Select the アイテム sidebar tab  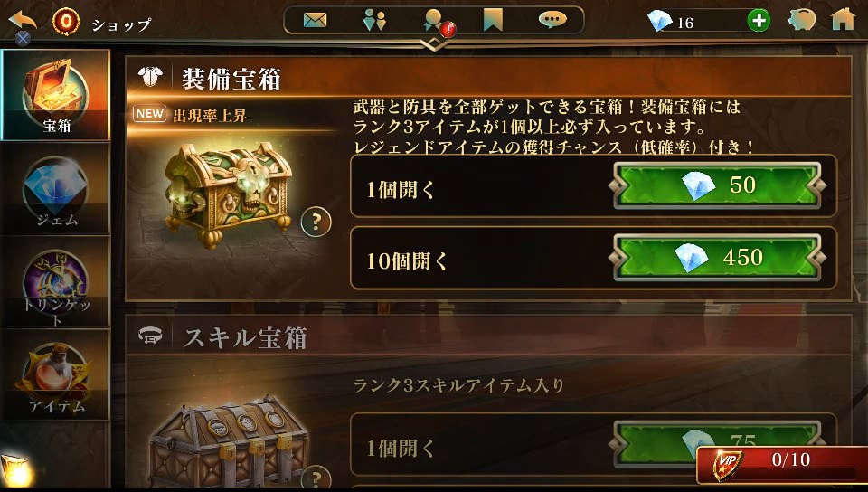tap(55, 375)
